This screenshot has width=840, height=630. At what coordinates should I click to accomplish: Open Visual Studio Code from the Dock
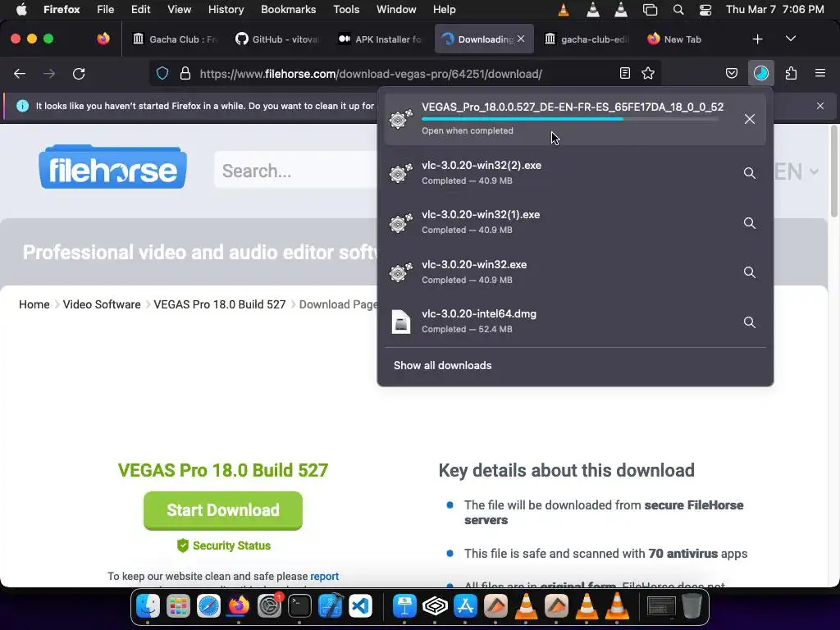(361, 606)
